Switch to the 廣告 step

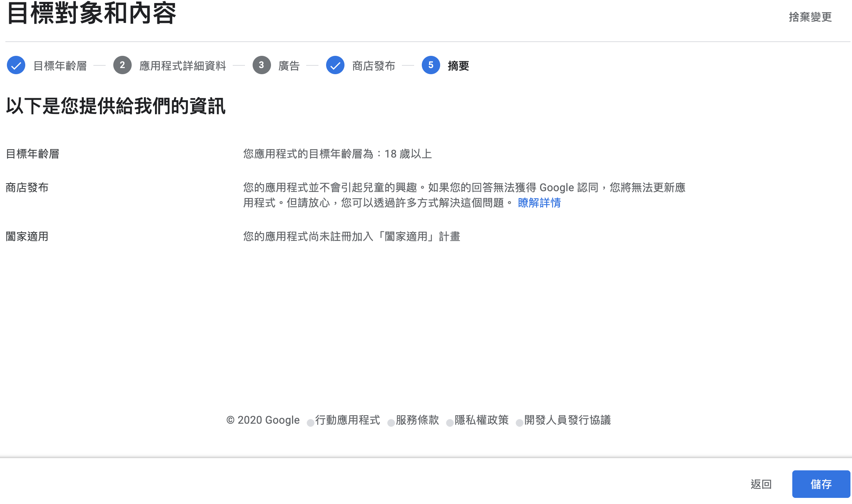coord(289,66)
